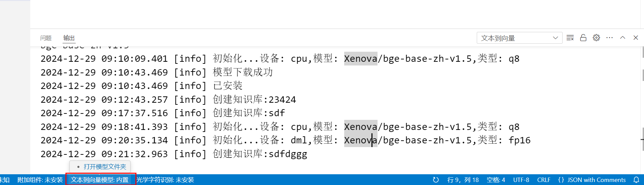Click 附加组件: 未安装 in status bar
This screenshot has height=185, width=644.
40,180
